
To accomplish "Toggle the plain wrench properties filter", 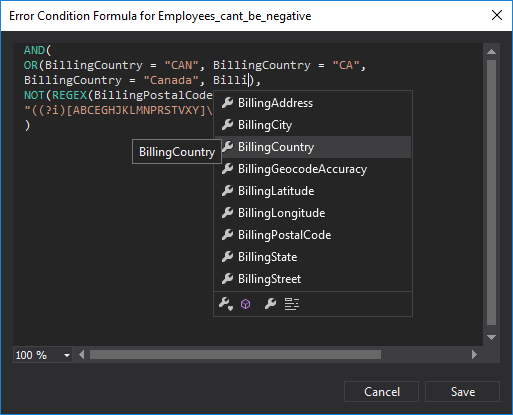I will [x=270, y=304].
